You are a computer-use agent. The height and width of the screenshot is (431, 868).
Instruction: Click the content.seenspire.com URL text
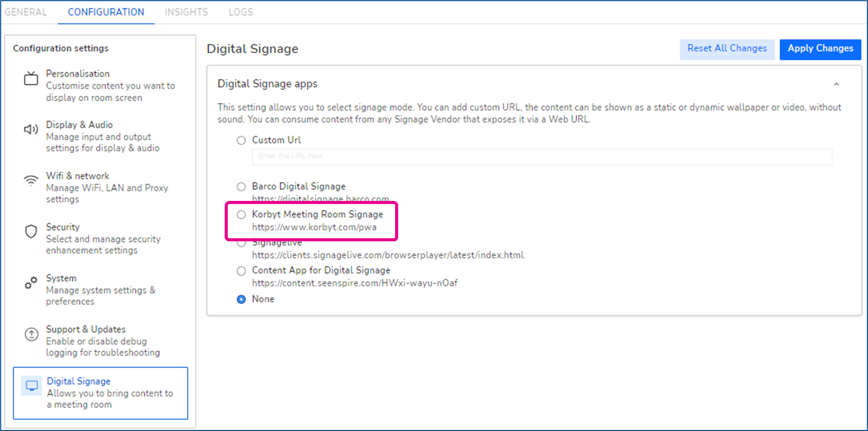(355, 283)
